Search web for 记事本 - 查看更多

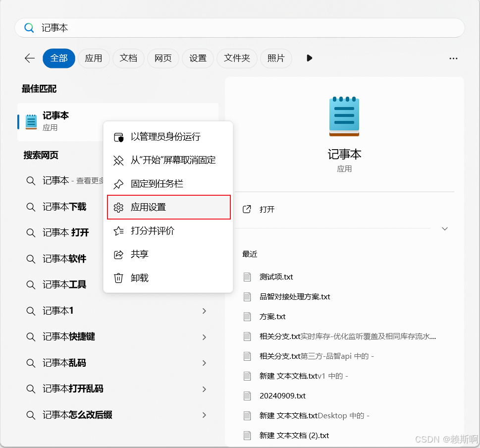click(73, 181)
